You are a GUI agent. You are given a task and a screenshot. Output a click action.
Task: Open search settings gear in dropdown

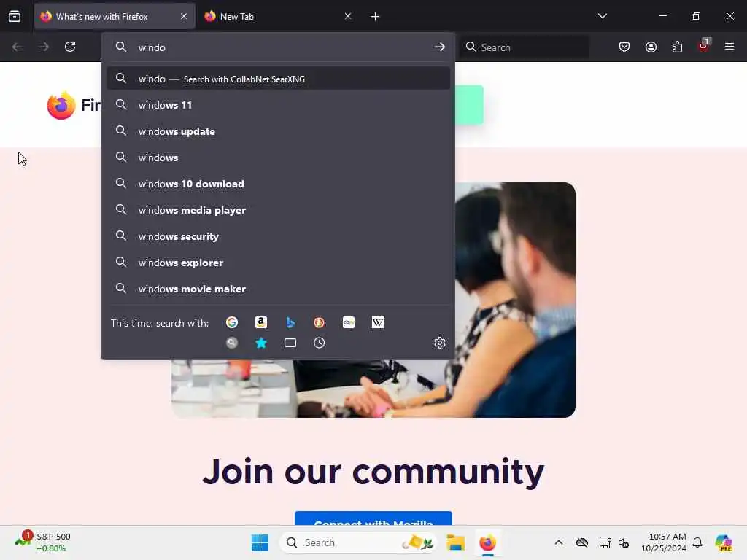[x=440, y=343]
